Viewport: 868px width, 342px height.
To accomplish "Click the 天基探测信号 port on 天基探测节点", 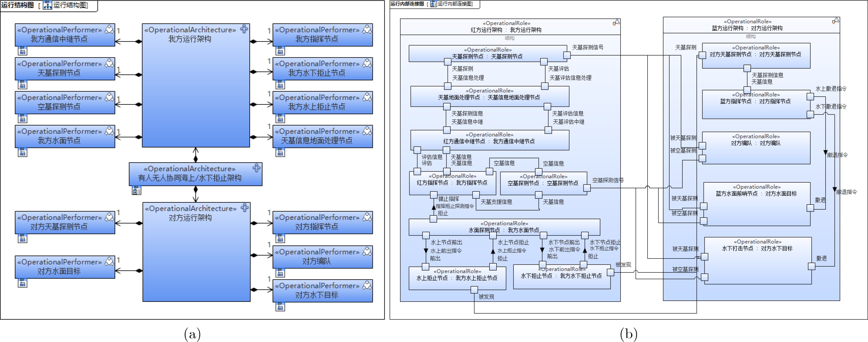I will [x=567, y=55].
